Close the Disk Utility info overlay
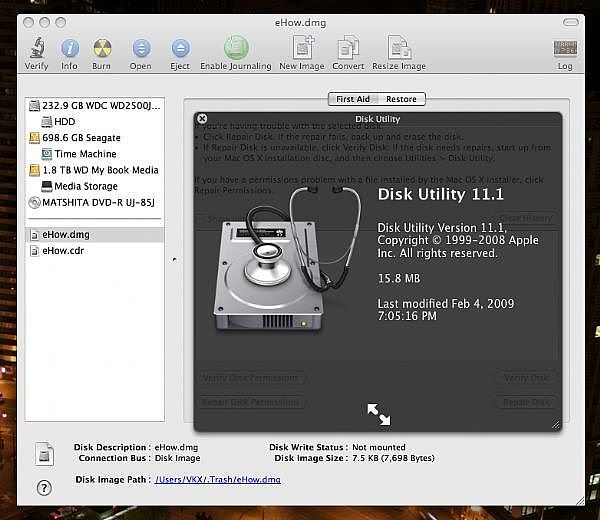 pyautogui.click(x=202, y=118)
